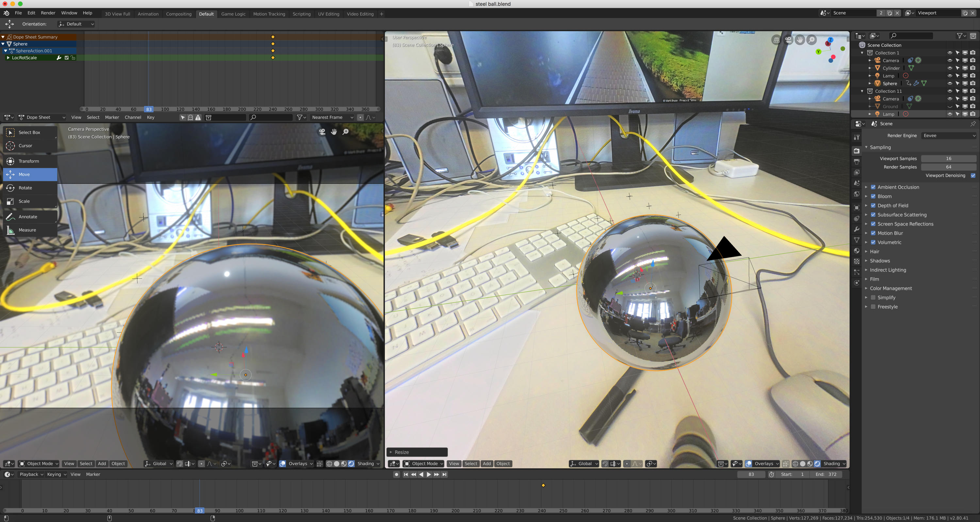Adjust the Render Samples field
Image resolution: width=980 pixels, height=522 pixels.
(x=949, y=167)
